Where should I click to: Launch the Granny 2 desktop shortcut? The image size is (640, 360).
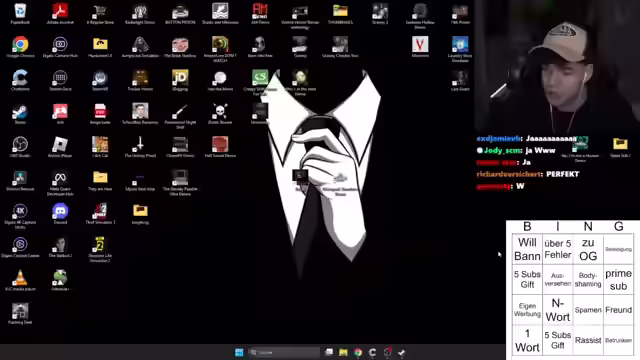(380, 13)
